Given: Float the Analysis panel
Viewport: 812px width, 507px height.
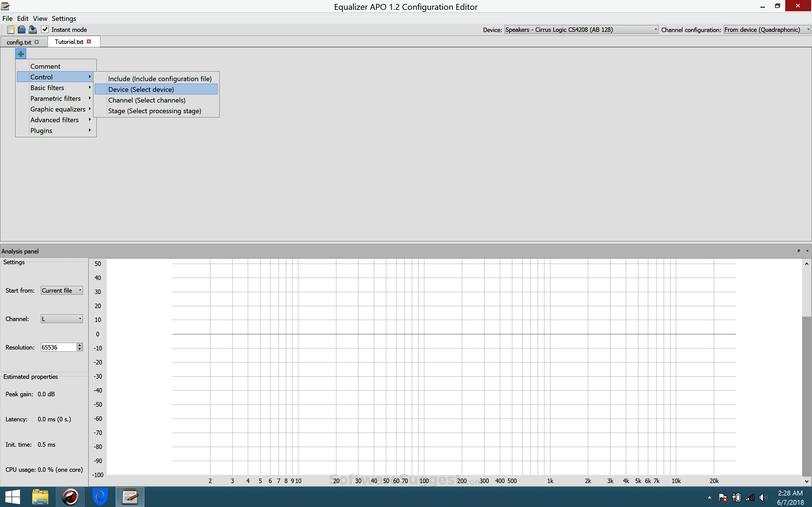Looking at the screenshot, I should pos(799,251).
